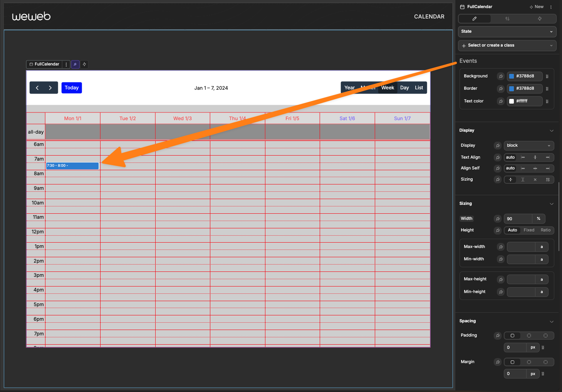562x392 pixels.
Task: Click the Text color white swatch
Action: tap(512, 101)
